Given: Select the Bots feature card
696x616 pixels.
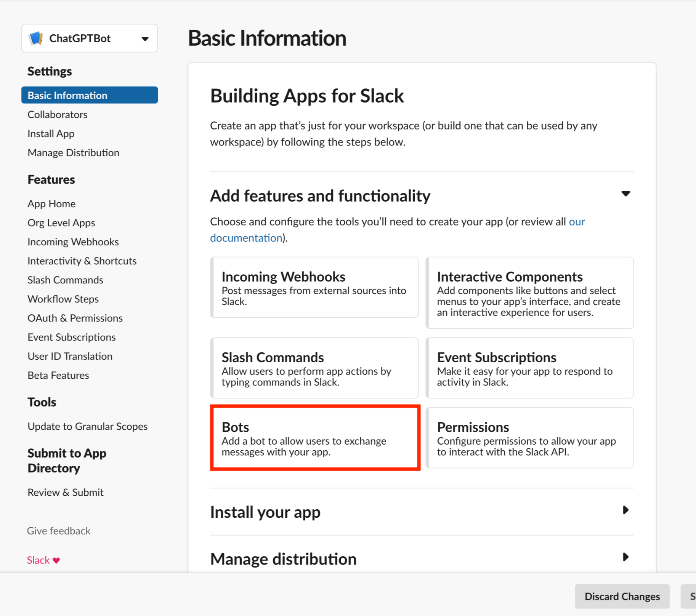Looking at the screenshot, I should [x=315, y=438].
